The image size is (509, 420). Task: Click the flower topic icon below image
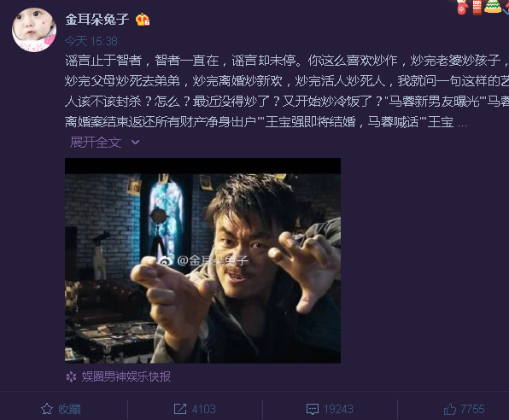click(x=71, y=376)
